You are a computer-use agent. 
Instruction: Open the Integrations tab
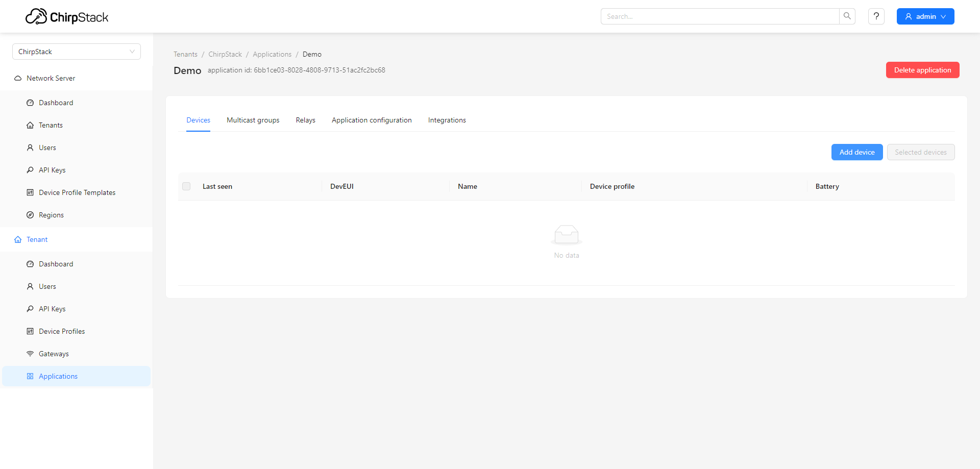447,120
